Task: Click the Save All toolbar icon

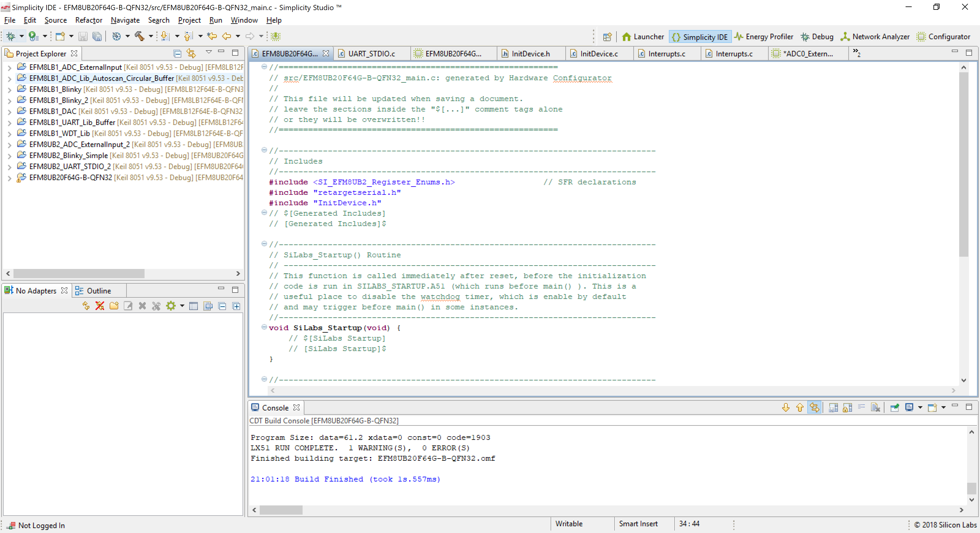Action: point(97,36)
